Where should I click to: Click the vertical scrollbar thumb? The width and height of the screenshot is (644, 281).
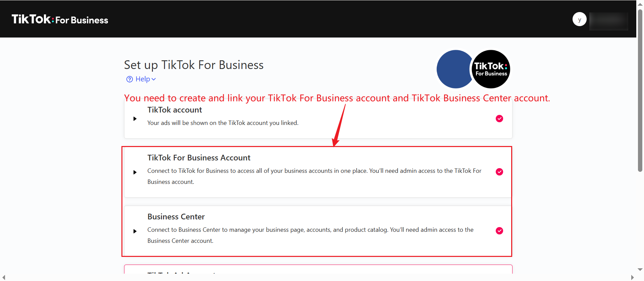[x=640, y=90]
